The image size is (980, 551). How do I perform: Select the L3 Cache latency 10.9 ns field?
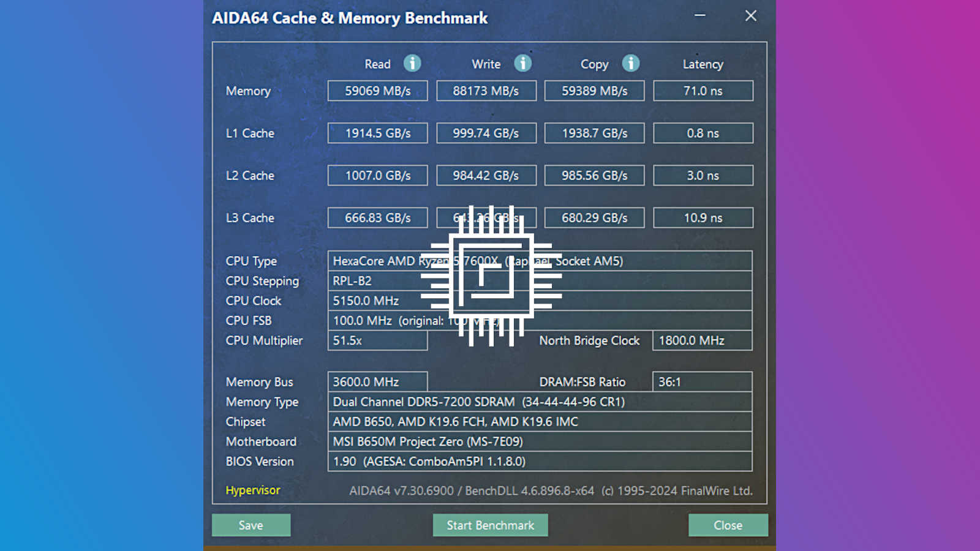pos(703,217)
